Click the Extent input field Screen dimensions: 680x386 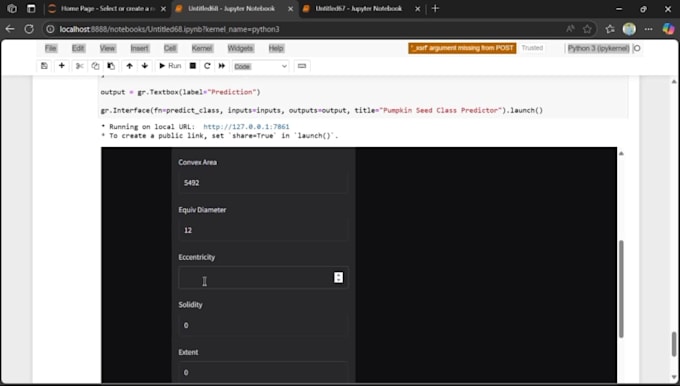[263, 372]
